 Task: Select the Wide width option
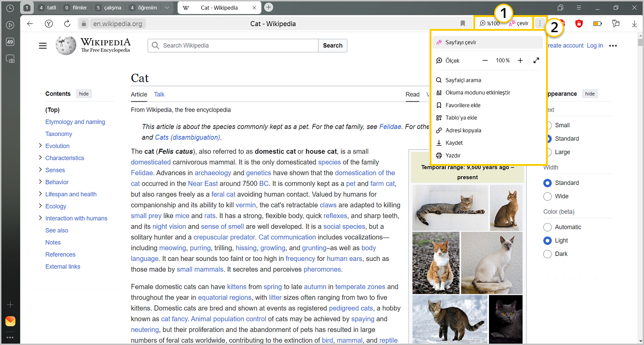tap(547, 197)
